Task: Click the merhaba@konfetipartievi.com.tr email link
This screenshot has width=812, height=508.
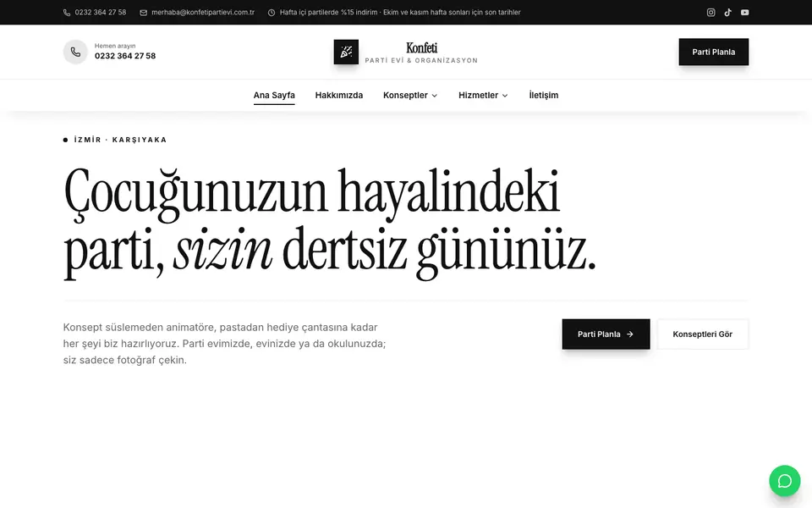Action: pos(203,13)
